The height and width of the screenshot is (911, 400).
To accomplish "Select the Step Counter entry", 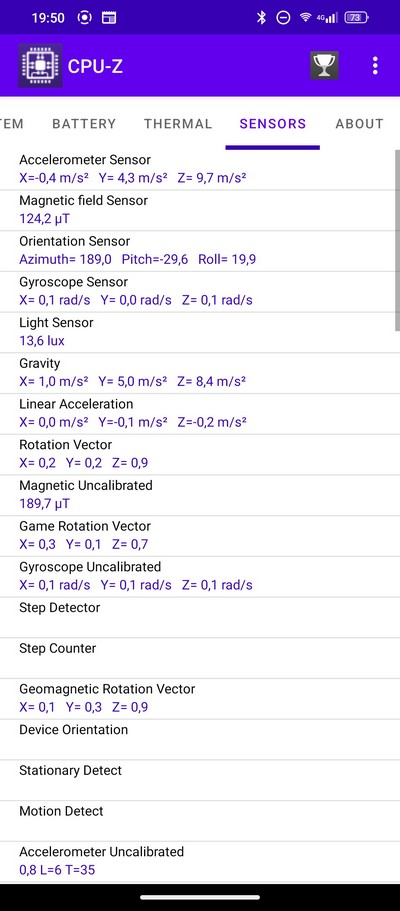I will click(x=198, y=658).
